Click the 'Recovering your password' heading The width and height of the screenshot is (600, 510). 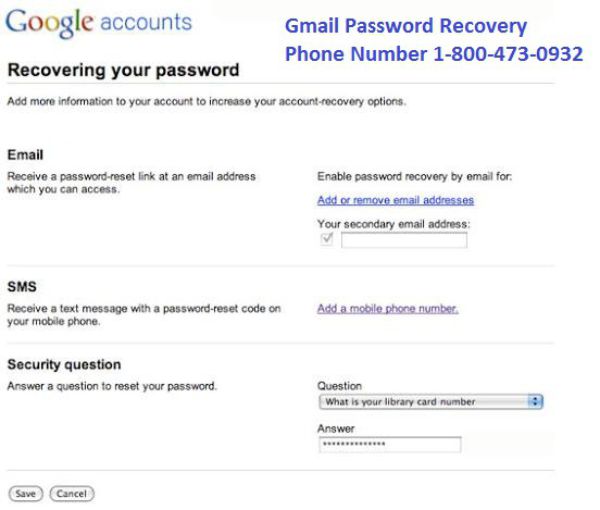(123, 71)
